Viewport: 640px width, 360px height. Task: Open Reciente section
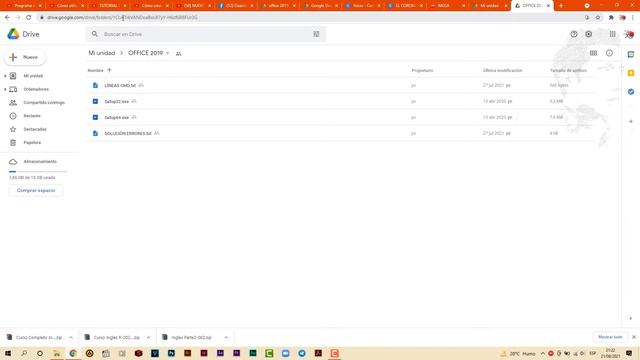pyautogui.click(x=32, y=116)
